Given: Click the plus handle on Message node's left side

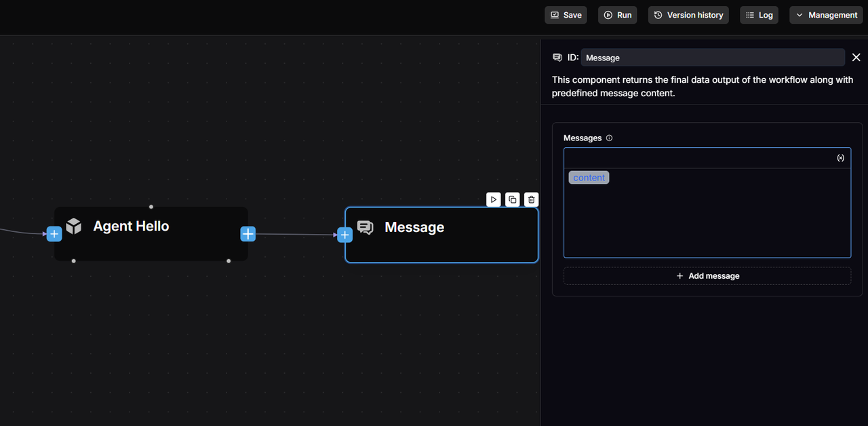Looking at the screenshot, I should pos(344,235).
